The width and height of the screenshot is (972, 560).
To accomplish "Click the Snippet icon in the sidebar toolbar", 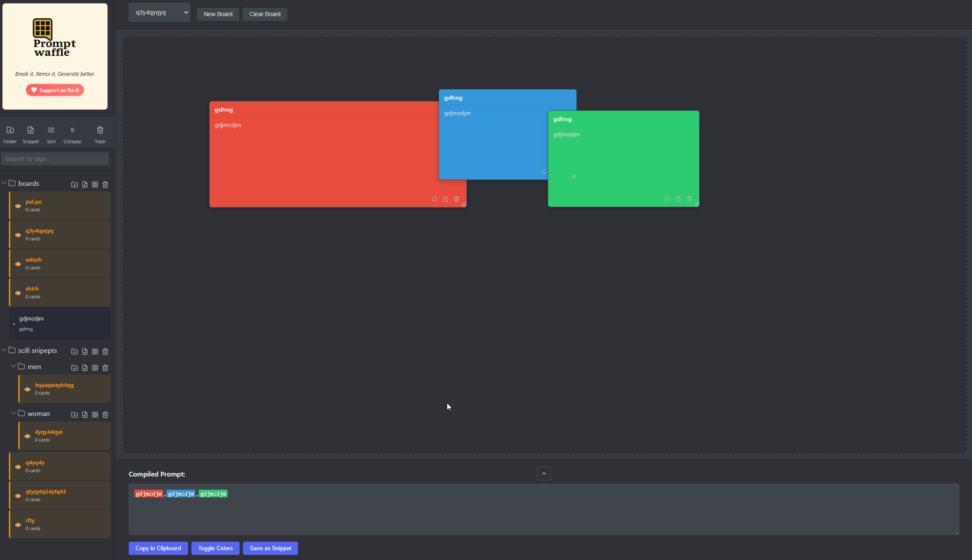I will (31, 135).
